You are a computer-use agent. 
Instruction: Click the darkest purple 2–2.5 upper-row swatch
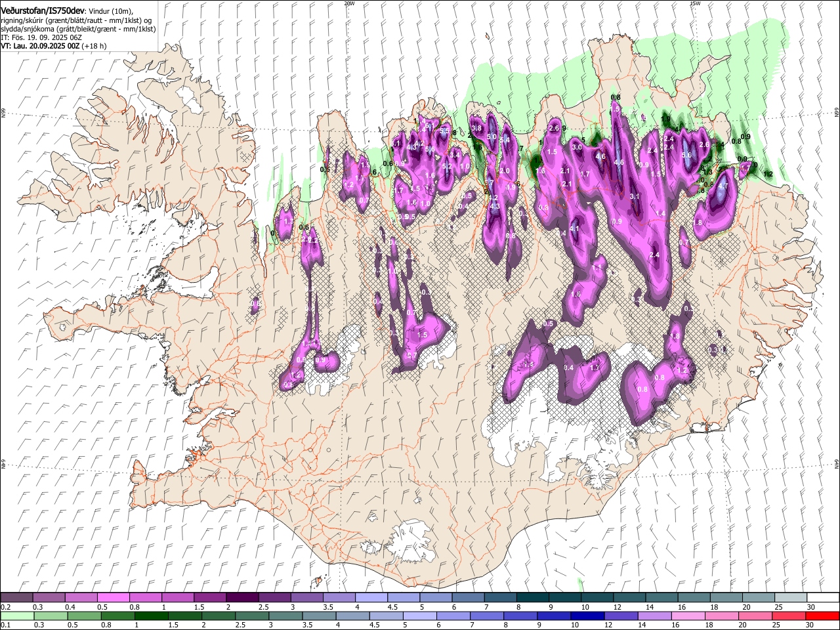242,598
